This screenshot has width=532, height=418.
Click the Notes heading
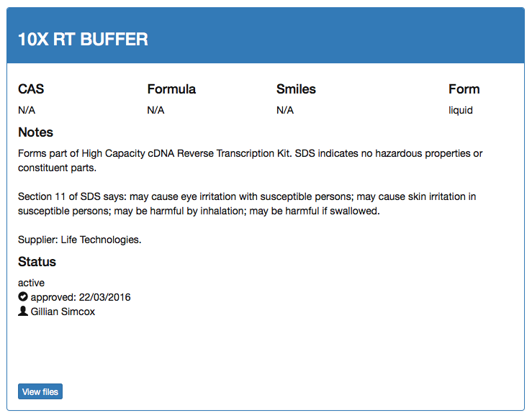pos(35,132)
